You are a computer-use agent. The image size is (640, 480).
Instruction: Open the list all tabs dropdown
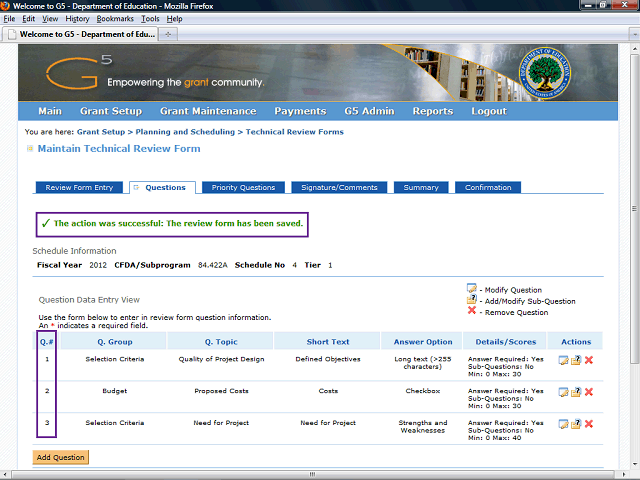pyautogui.click(x=634, y=34)
